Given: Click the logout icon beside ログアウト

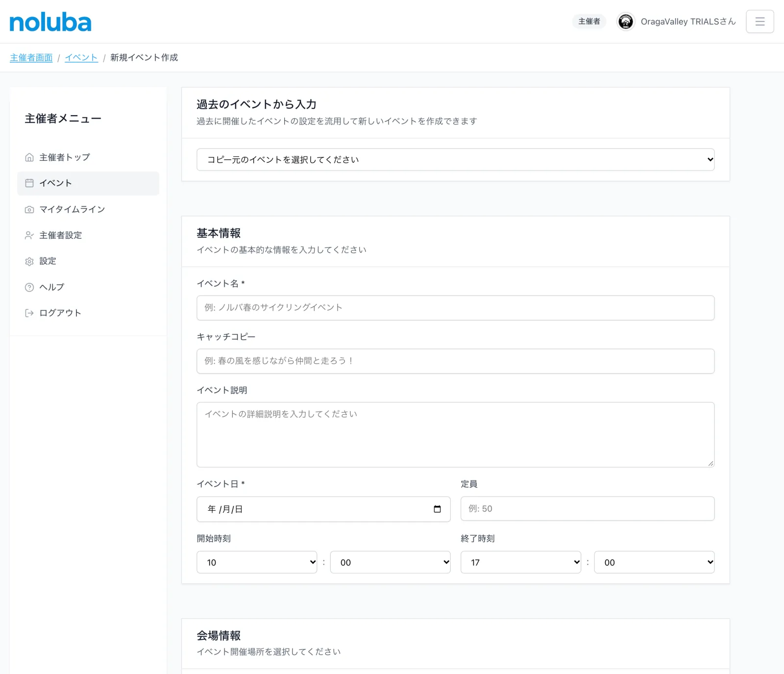Looking at the screenshot, I should (x=29, y=313).
